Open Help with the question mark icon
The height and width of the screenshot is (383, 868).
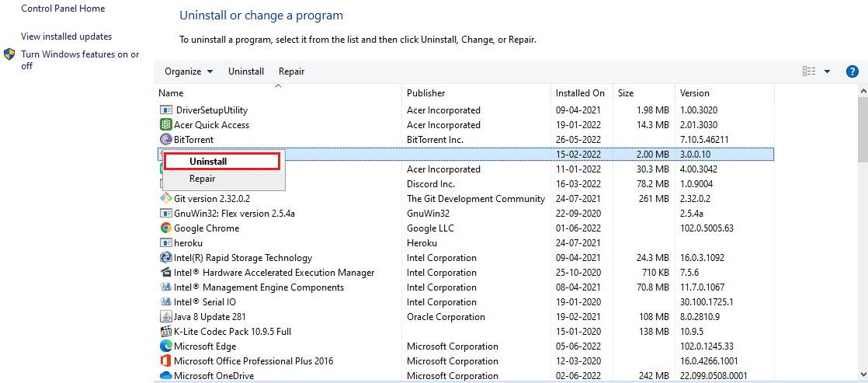click(x=852, y=71)
